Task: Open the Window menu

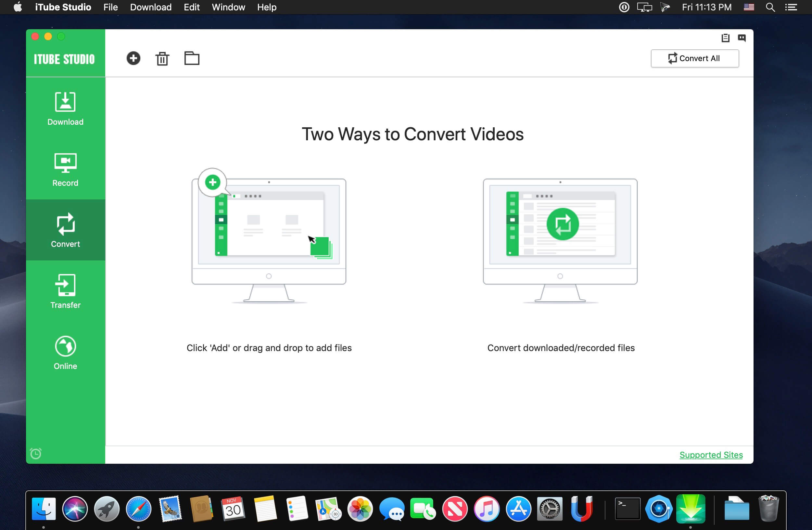Action: (228, 7)
